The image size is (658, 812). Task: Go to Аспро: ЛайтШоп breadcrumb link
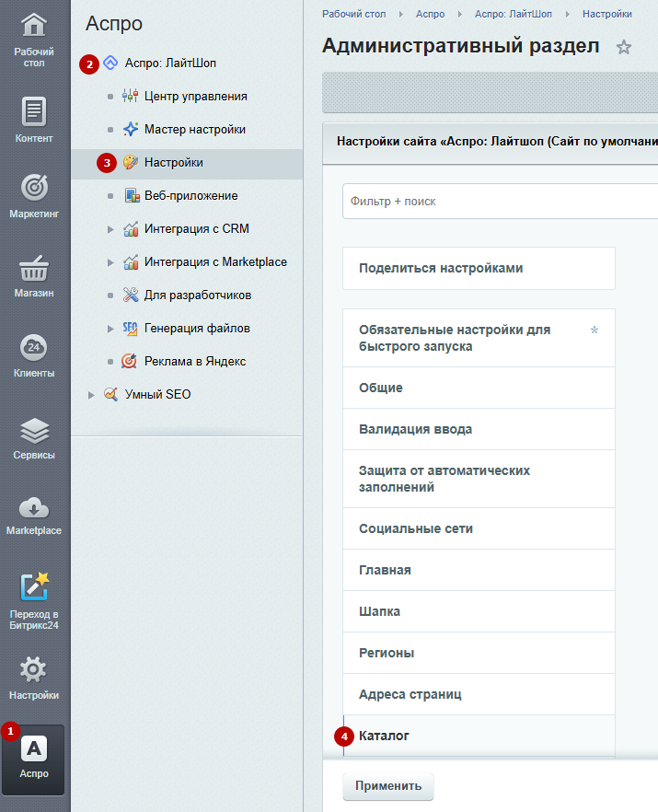point(514,14)
